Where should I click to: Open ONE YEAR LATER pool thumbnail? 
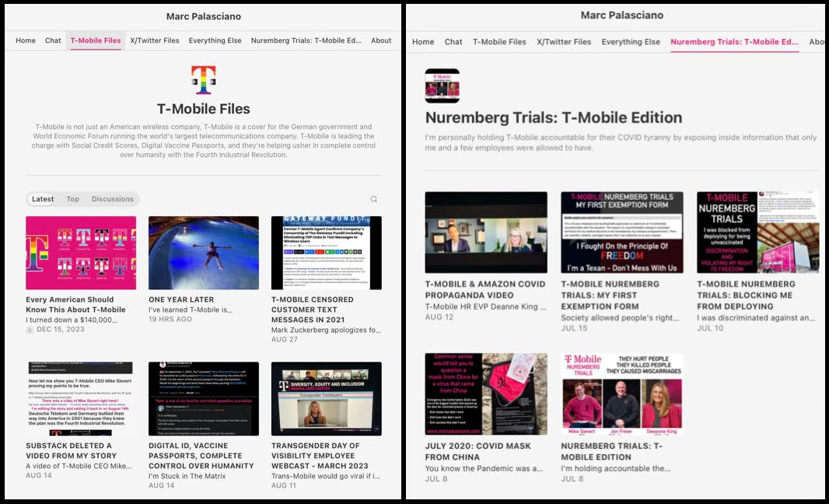pos(204,253)
